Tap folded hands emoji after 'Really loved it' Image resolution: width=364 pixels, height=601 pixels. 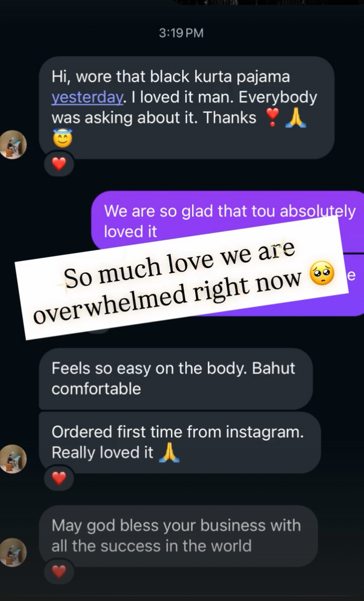169,453
